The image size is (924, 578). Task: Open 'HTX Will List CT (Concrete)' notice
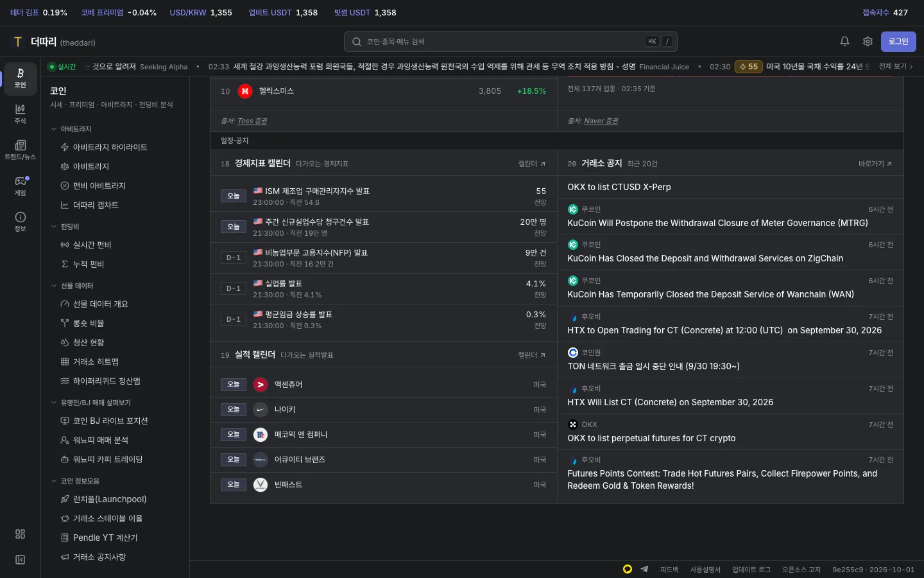tap(730, 396)
